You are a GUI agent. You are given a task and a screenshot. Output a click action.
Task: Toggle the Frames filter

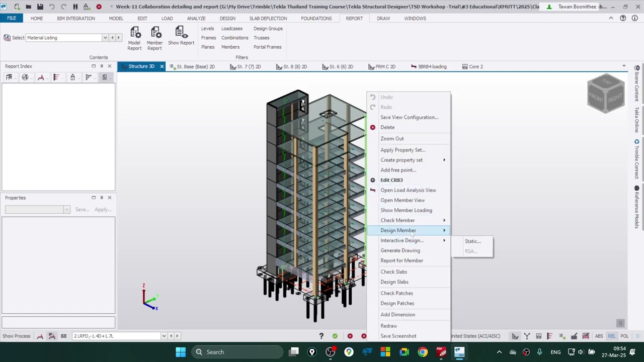[x=208, y=38]
